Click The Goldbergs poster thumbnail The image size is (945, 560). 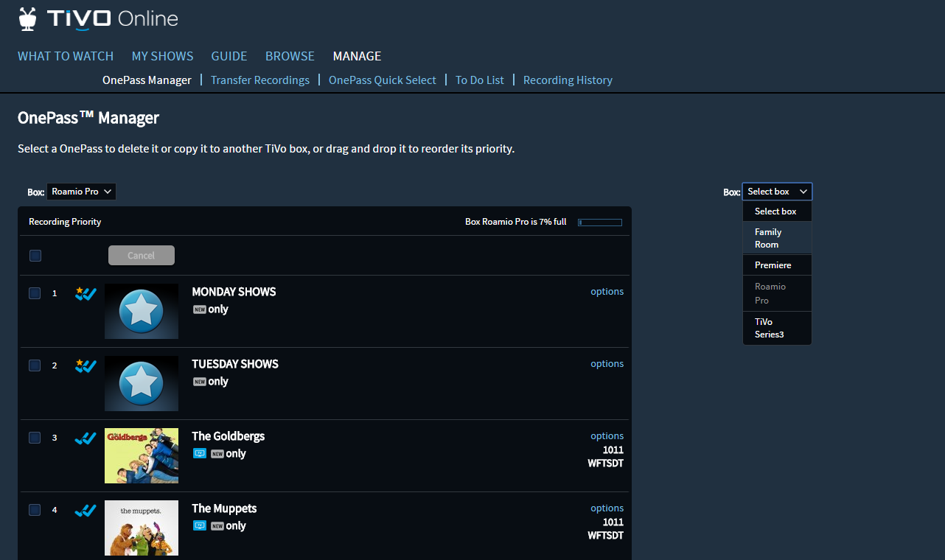click(x=142, y=456)
